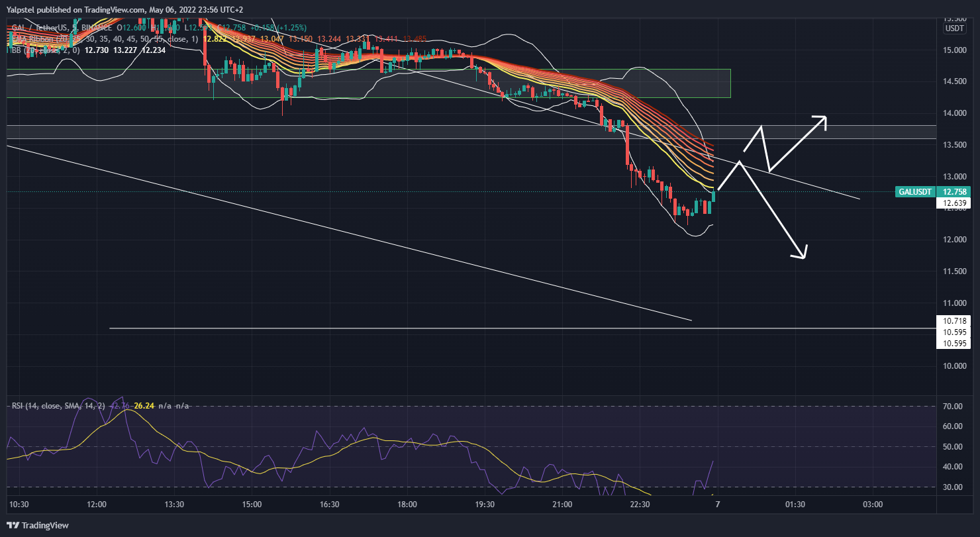This screenshot has height=537, width=980.
Task: Click the 12.000 price axis label
Action: 954,240
